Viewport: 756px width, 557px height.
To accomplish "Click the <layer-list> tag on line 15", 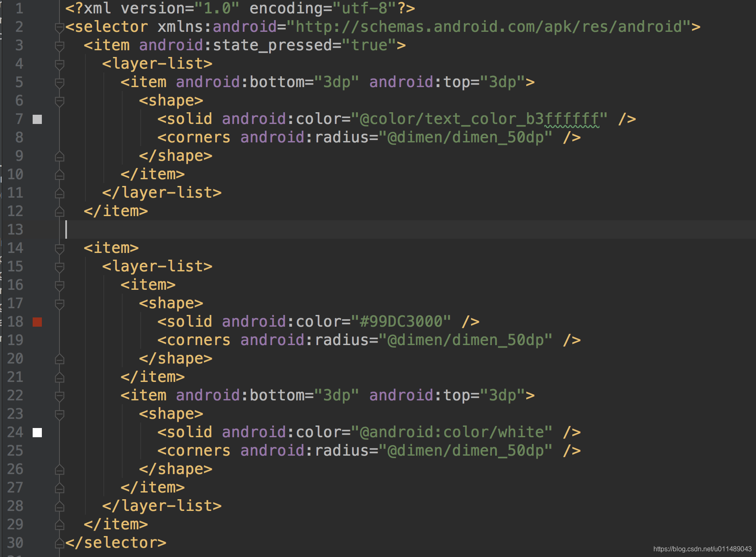I will coord(157,266).
